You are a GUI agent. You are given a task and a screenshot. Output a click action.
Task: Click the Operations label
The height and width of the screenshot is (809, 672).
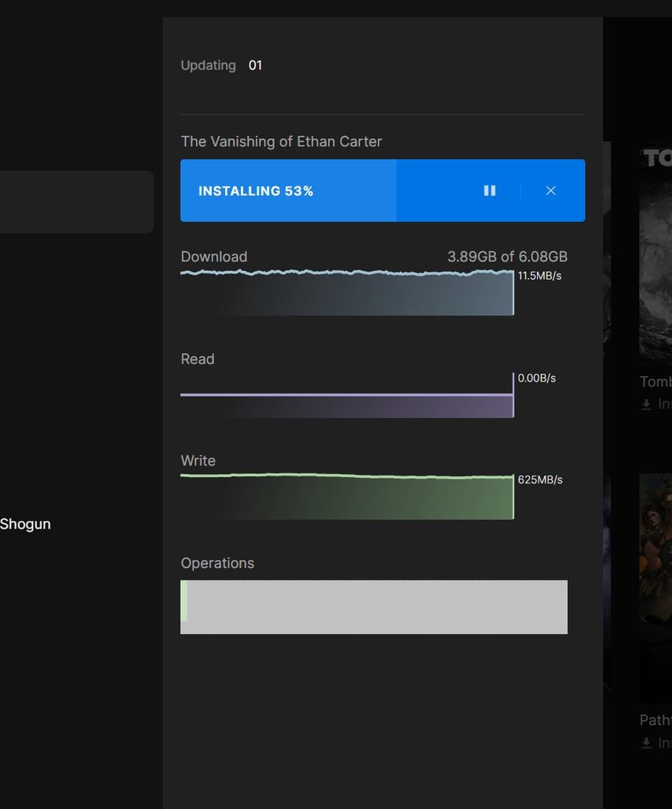pos(218,563)
